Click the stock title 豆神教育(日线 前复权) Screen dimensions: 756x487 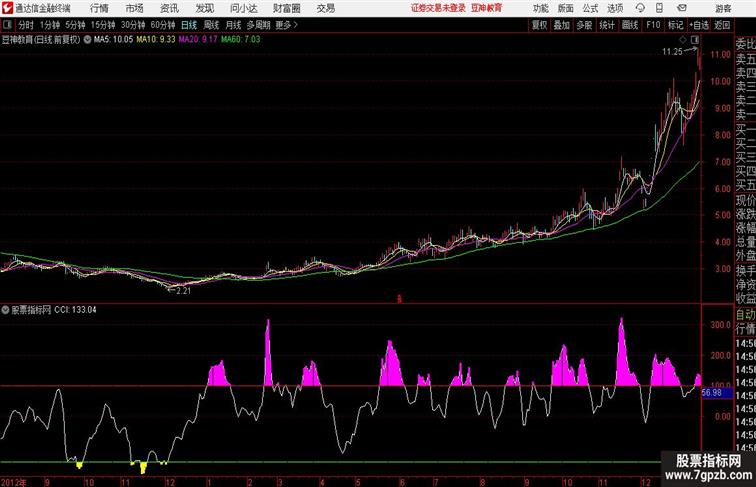pos(41,40)
